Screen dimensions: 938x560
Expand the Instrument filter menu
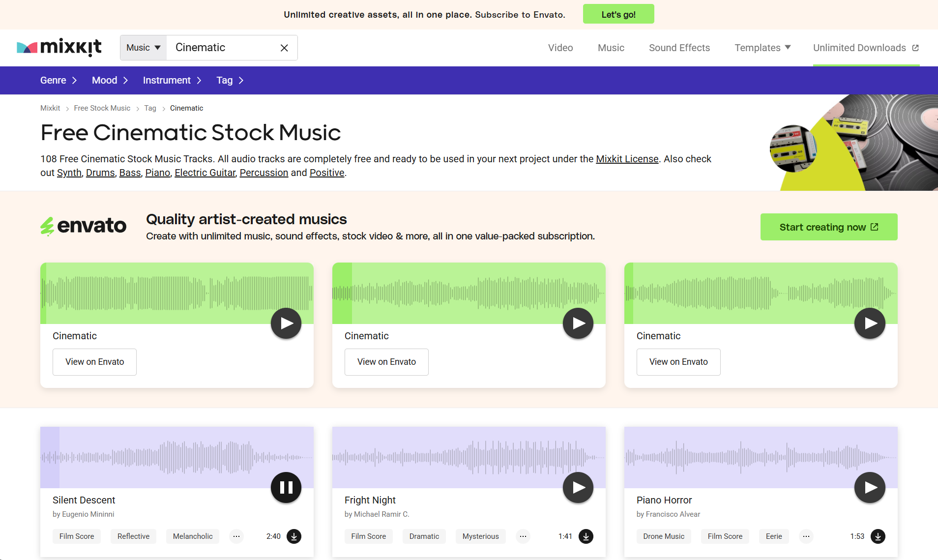pos(173,80)
